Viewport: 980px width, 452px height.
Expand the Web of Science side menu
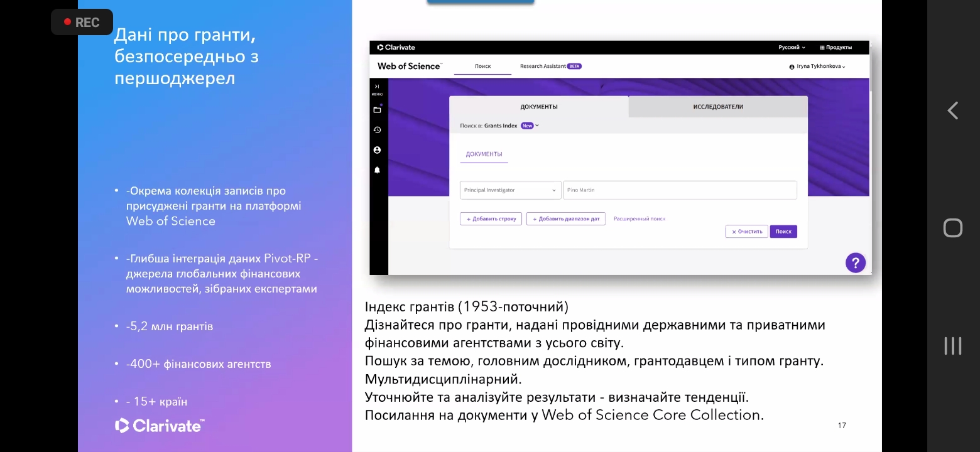point(377,89)
